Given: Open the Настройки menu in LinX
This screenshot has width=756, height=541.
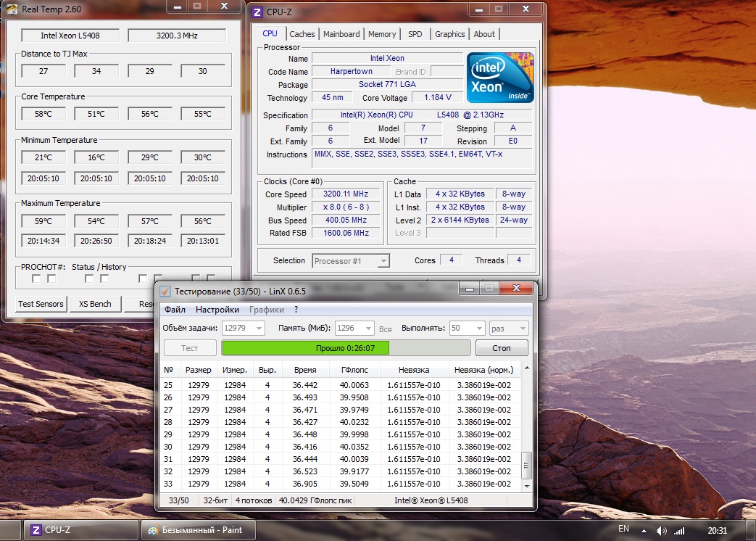Looking at the screenshot, I should (x=217, y=310).
